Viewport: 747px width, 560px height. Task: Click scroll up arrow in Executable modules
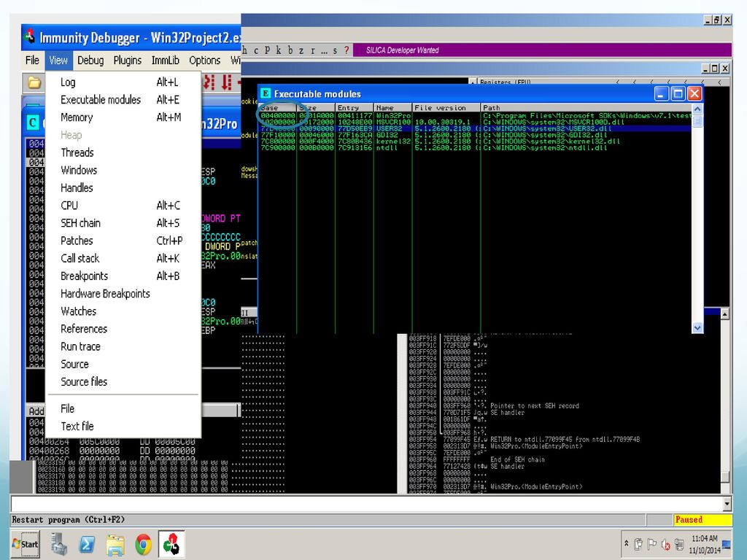click(x=697, y=109)
